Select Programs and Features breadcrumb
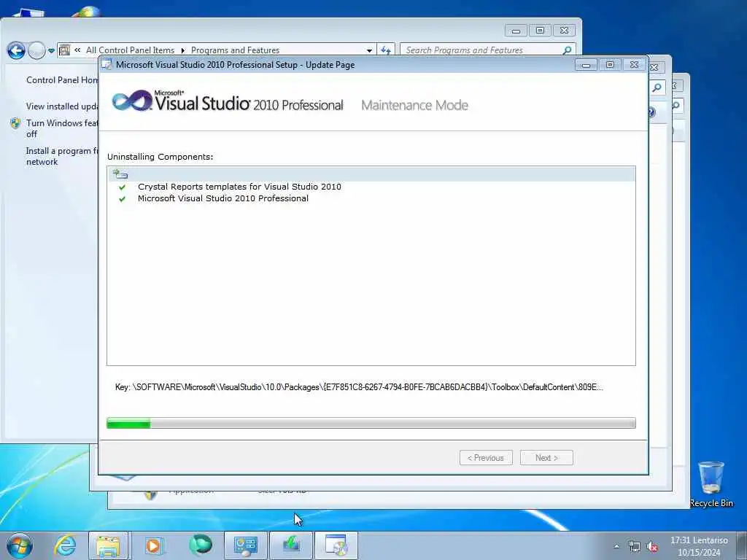 236,50
